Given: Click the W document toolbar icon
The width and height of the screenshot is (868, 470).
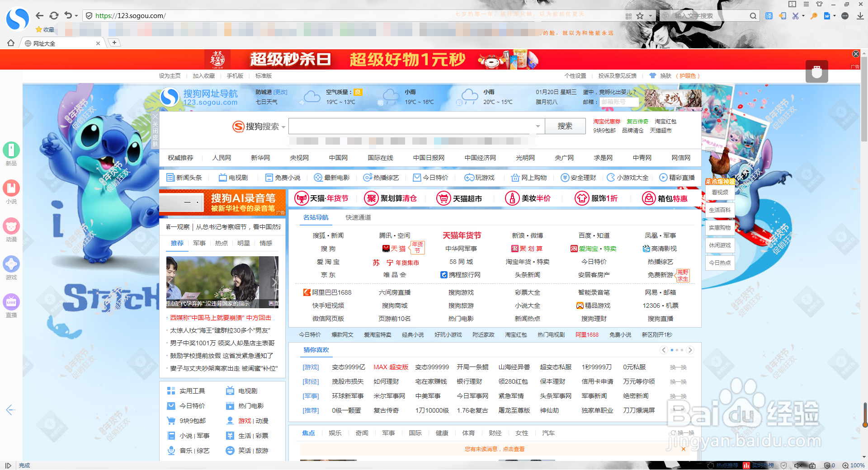Looking at the screenshot, I should coord(827,16).
